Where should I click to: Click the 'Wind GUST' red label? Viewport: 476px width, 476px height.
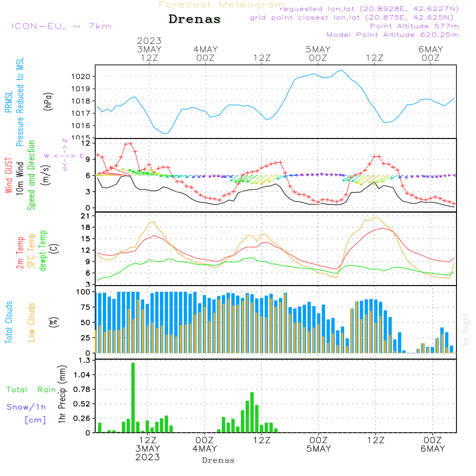pyautogui.click(x=9, y=176)
